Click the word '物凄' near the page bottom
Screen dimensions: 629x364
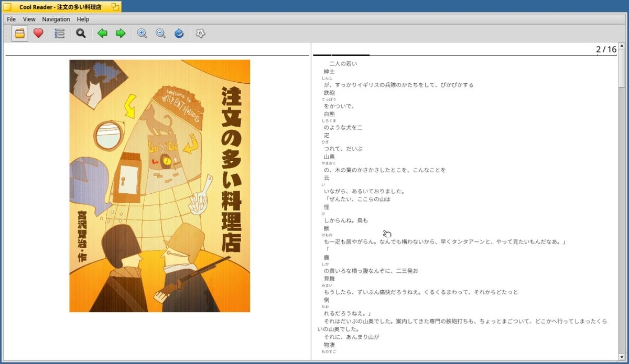pos(329,345)
